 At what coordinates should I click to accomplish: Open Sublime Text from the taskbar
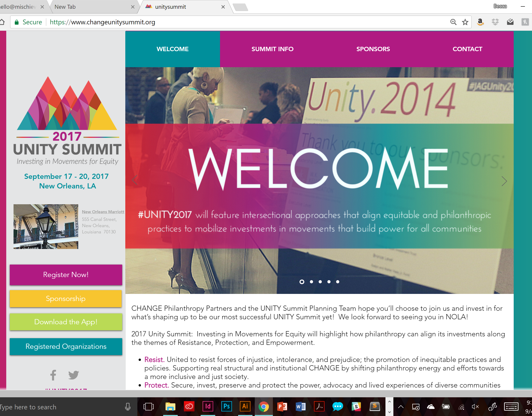coord(375,406)
